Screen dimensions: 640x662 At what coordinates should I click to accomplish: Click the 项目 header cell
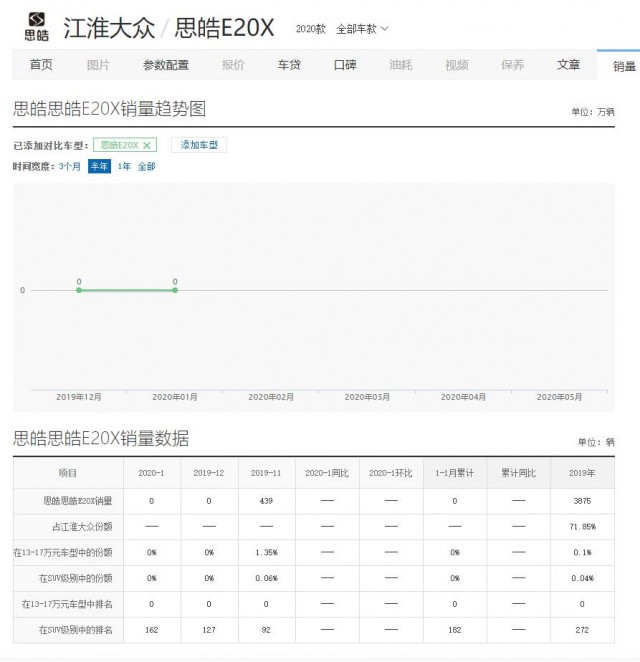tap(68, 473)
